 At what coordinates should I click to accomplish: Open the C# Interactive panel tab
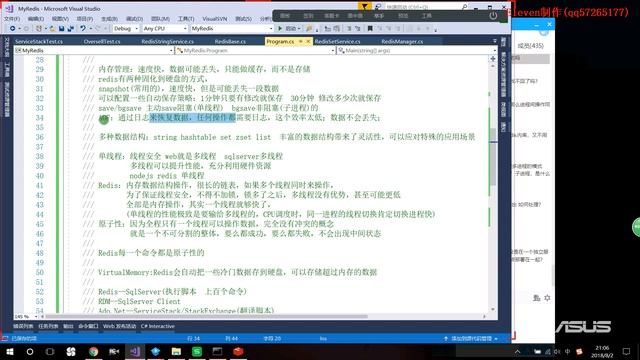point(158,326)
